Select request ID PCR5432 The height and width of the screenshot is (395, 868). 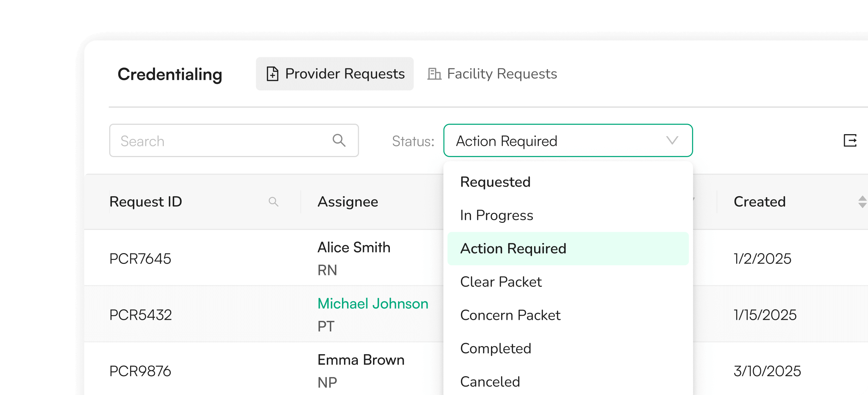[x=141, y=315]
